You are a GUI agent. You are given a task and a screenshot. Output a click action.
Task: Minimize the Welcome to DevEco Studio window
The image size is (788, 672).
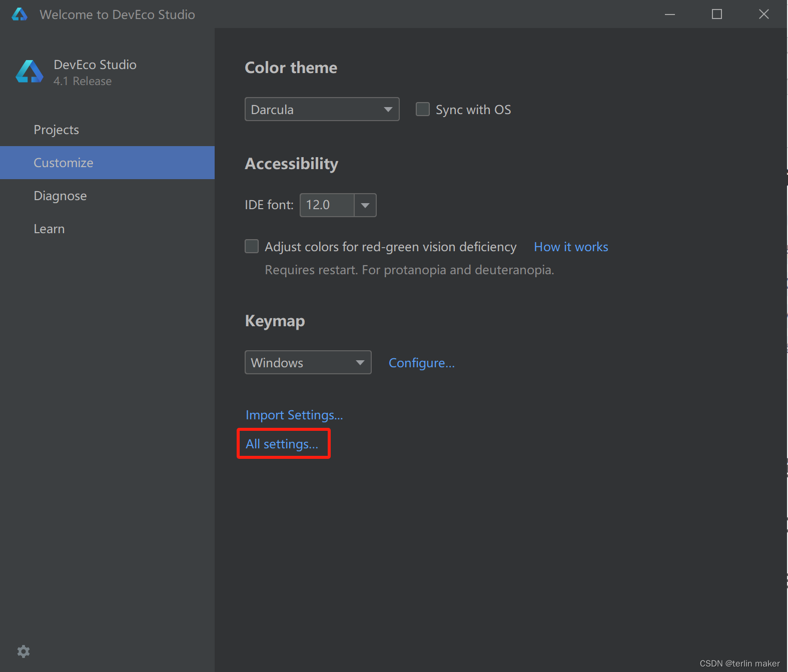pos(670,15)
